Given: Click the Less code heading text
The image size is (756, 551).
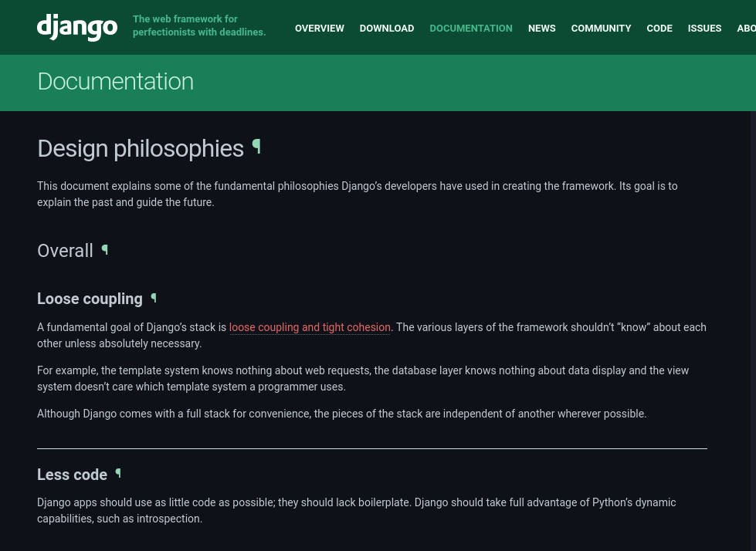Looking at the screenshot, I should coord(72,475).
